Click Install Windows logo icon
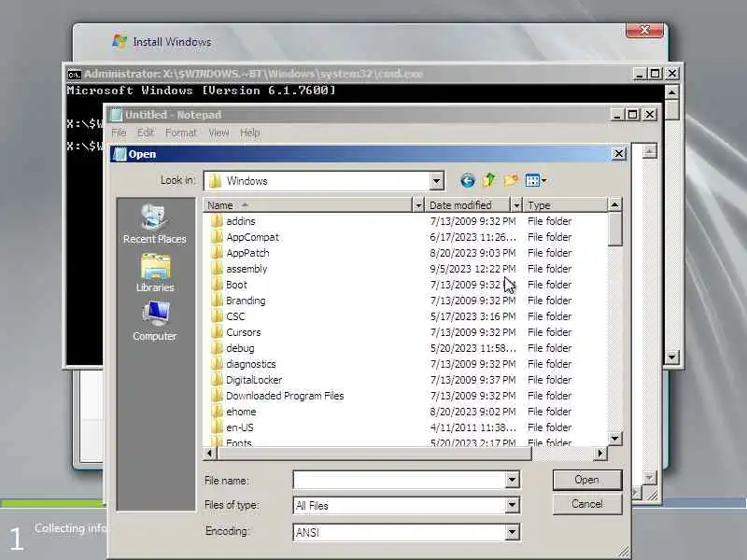 click(x=120, y=41)
